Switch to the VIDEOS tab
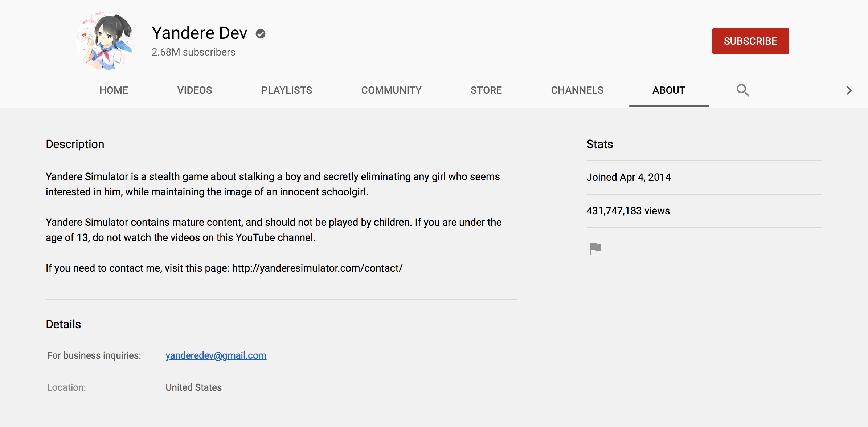 [195, 90]
